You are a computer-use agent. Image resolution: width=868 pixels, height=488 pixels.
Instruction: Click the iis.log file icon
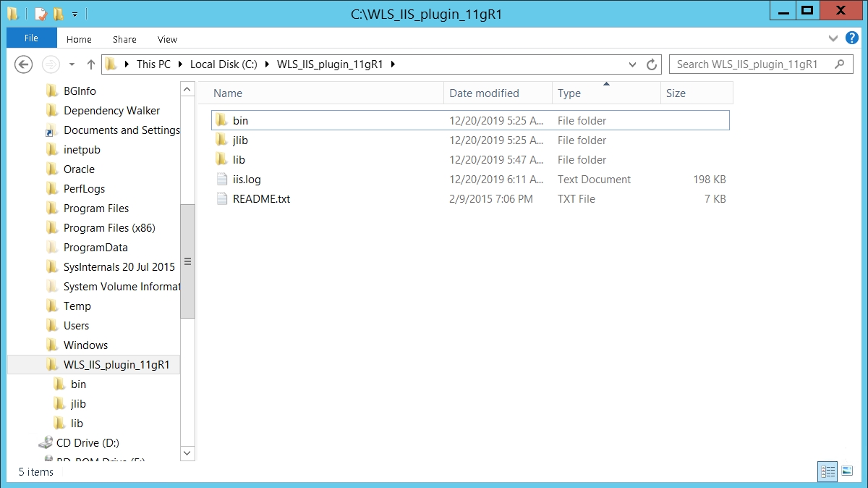(x=222, y=180)
